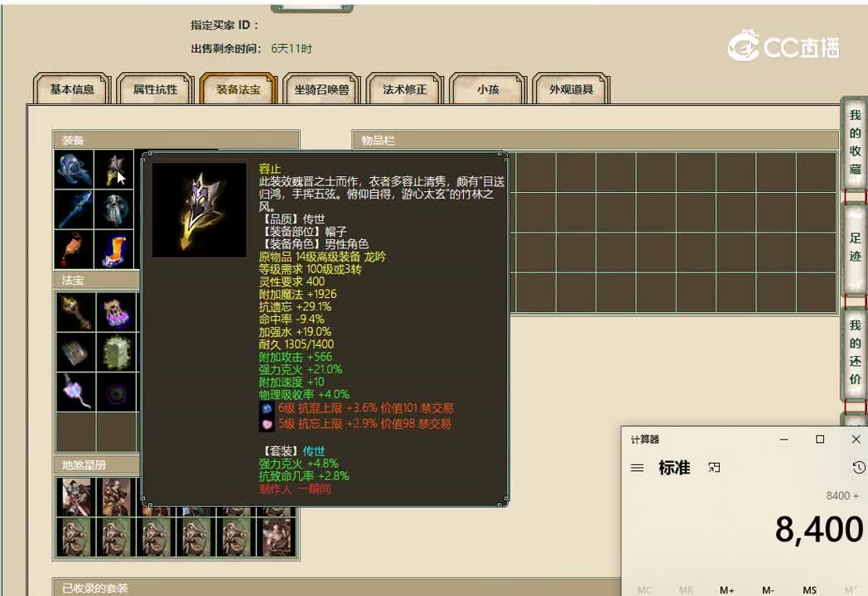Click the 灵性要求 400 line
Viewport: 868px width, 596px height.
[x=292, y=281]
